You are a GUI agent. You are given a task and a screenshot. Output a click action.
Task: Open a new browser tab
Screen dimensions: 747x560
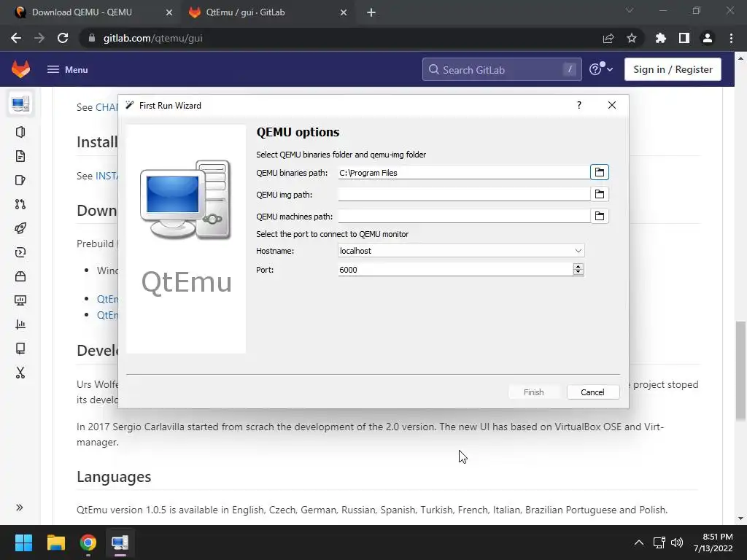(371, 12)
